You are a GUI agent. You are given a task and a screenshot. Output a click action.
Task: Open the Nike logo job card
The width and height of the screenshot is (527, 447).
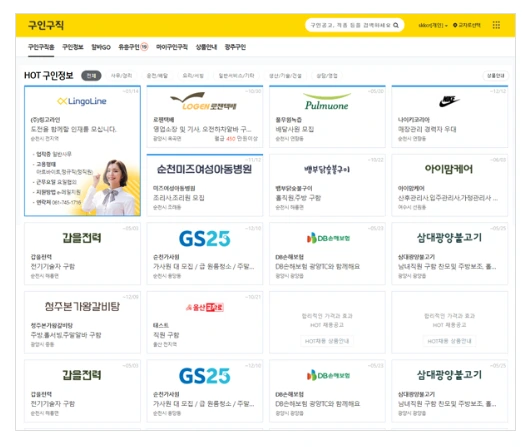point(449,116)
